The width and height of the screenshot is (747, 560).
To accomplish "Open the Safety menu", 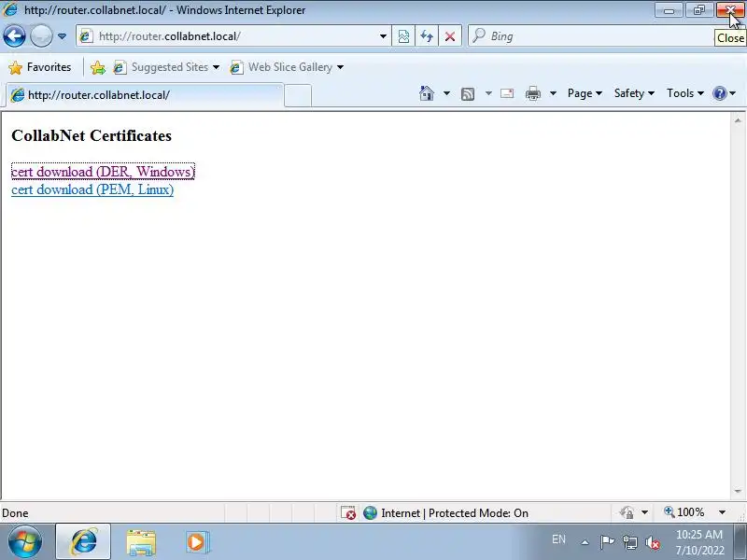I will [x=634, y=93].
